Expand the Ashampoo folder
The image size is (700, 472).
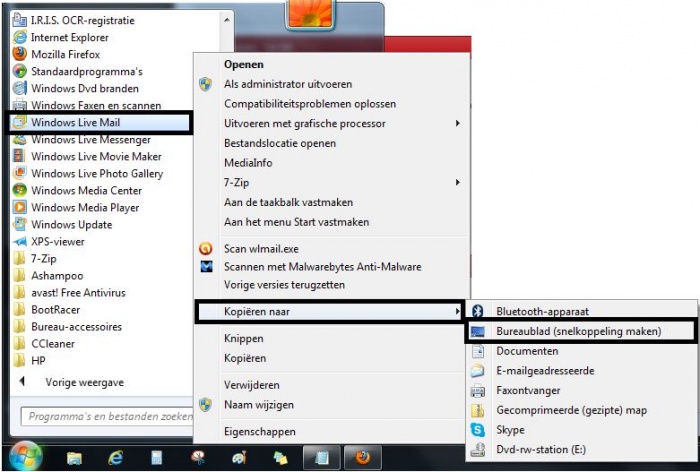(48, 276)
